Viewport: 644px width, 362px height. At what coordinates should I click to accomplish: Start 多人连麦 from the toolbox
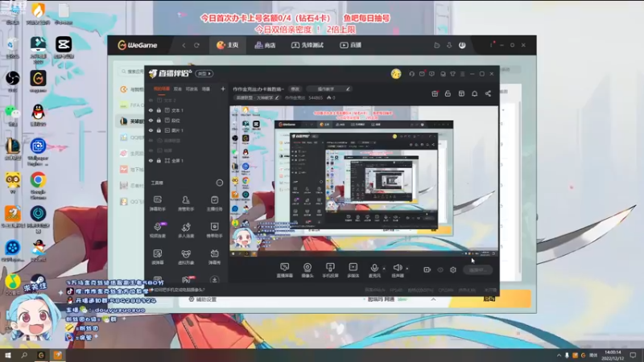[186, 230]
